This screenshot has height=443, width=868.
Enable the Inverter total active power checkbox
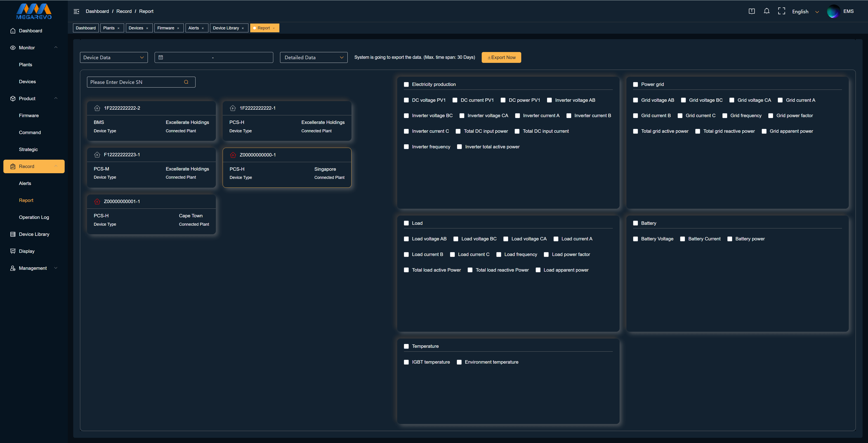click(x=460, y=147)
